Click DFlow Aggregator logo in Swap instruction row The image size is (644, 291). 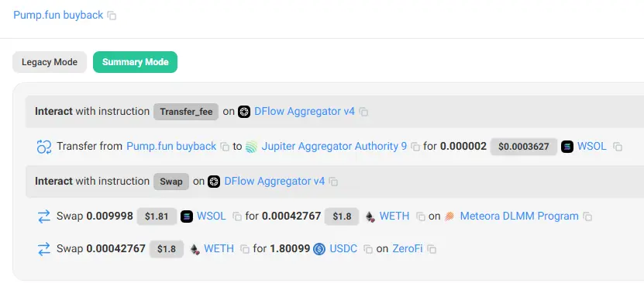tap(214, 182)
